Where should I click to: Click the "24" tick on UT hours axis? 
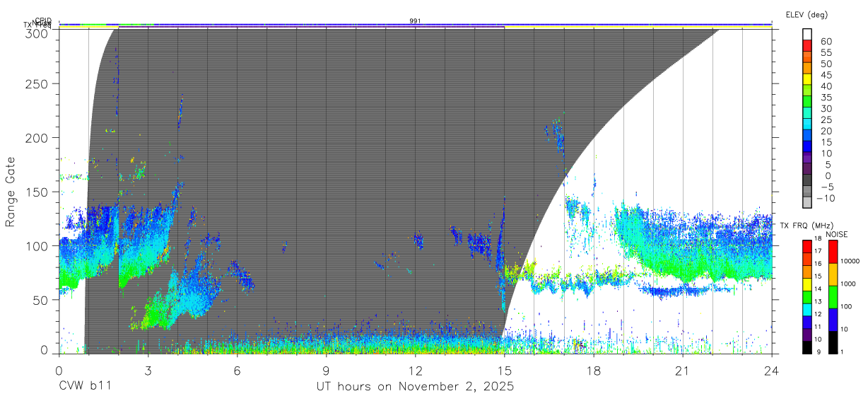[x=772, y=371]
